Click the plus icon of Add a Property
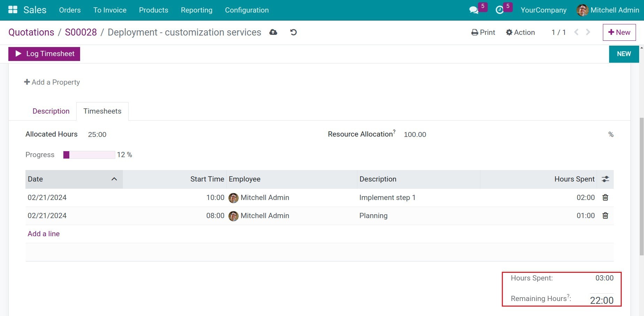Viewport: 644px width, 316px height. pos(27,82)
